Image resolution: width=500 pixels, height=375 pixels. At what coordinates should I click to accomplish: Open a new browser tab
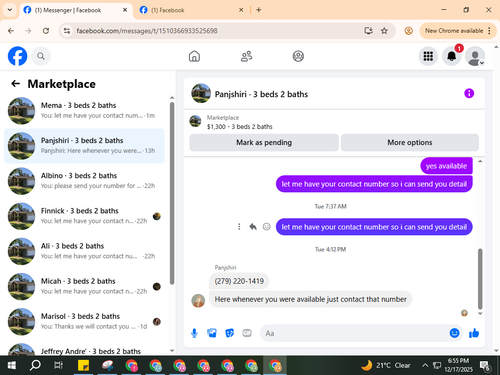tap(259, 10)
